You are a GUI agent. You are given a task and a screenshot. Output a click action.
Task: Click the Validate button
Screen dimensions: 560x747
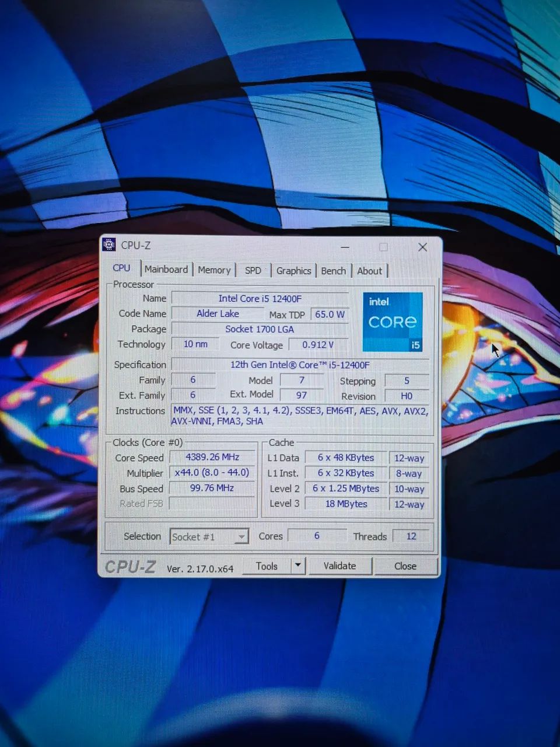(x=339, y=566)
